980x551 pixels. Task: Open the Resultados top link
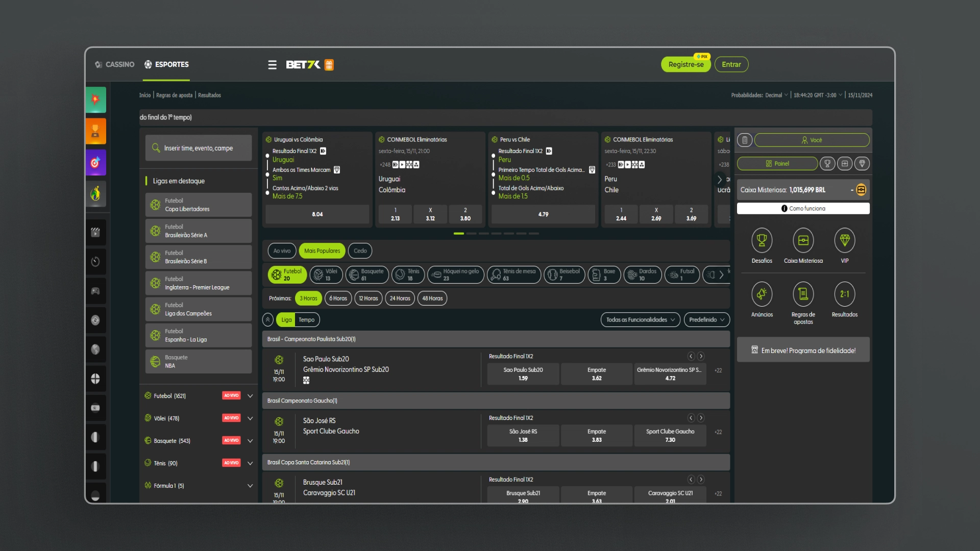(209, 95)
